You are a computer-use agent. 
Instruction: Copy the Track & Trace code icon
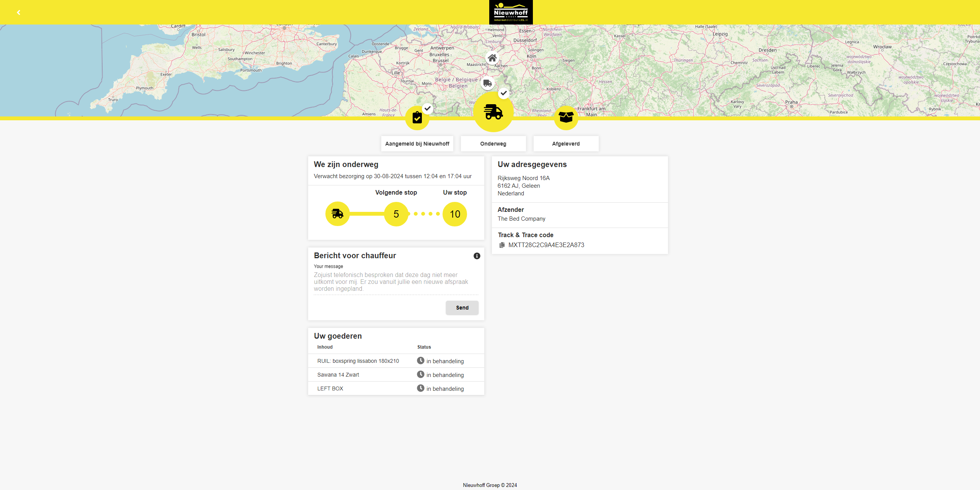(502, 245)
